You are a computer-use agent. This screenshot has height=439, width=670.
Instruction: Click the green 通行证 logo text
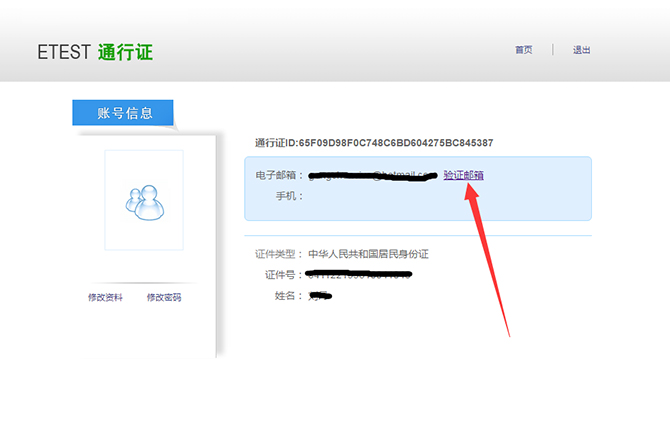pos(126,52)
